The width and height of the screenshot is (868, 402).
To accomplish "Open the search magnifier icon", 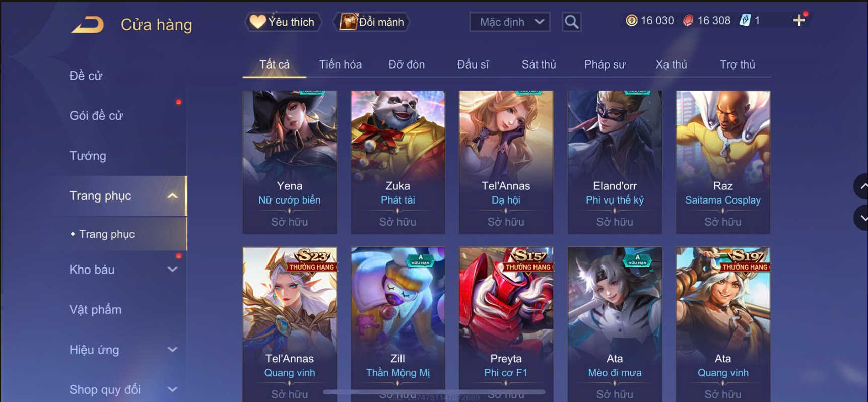I will point(571,22).
